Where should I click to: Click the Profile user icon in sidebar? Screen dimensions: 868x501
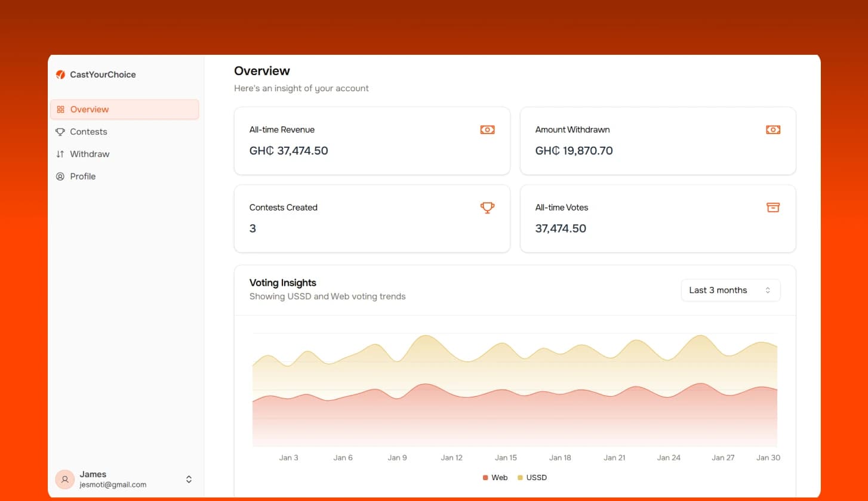pos(60,177)
